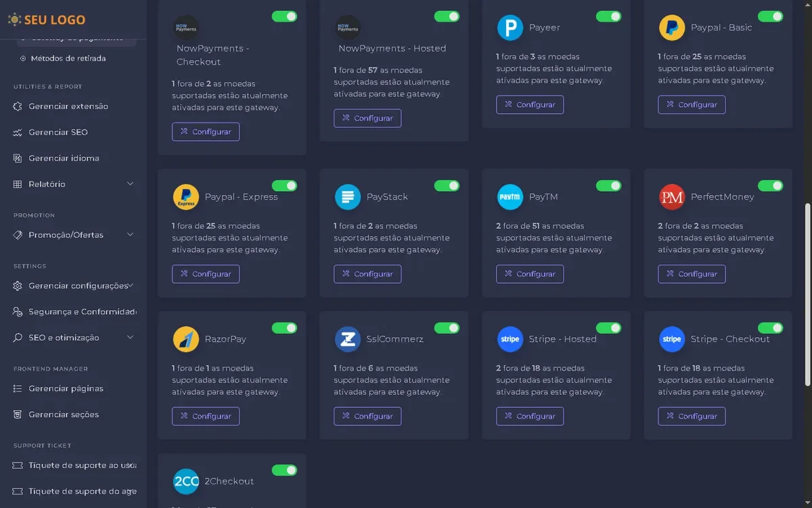Click the SEU LOGO brand link

click(47, 20)
